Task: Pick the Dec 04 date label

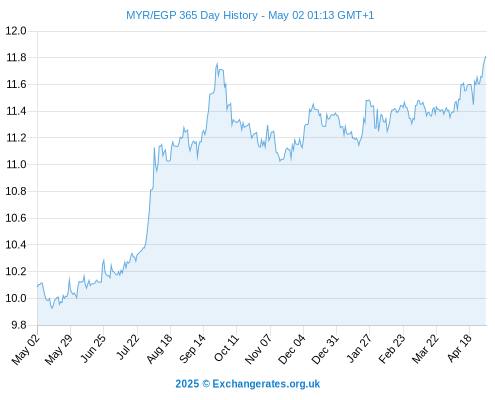Action: coord(292,349)
